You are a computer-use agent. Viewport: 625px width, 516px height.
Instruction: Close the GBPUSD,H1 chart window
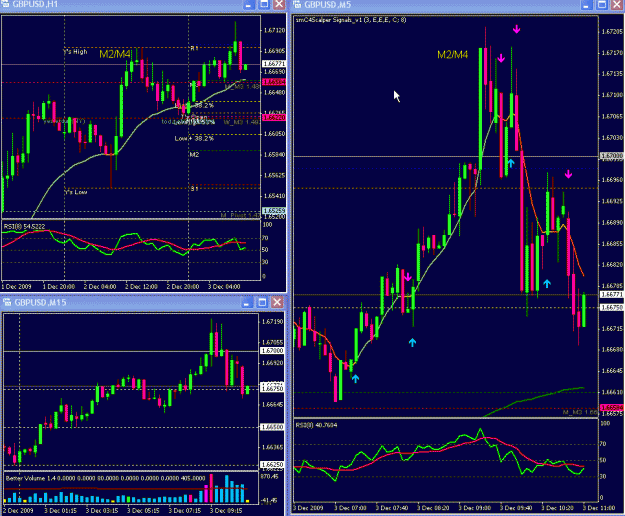[279, 4]
